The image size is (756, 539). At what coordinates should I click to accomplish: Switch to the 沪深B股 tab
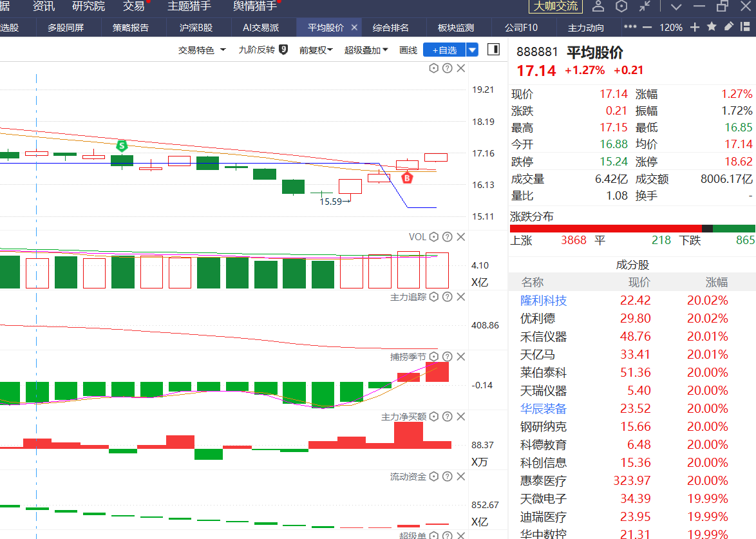(196, 28)
